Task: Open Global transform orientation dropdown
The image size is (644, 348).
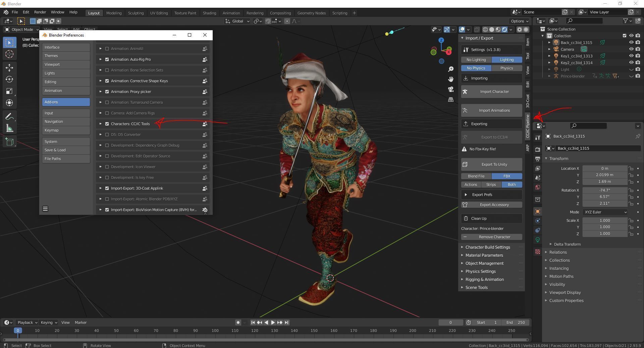Action: coord(237,21)
